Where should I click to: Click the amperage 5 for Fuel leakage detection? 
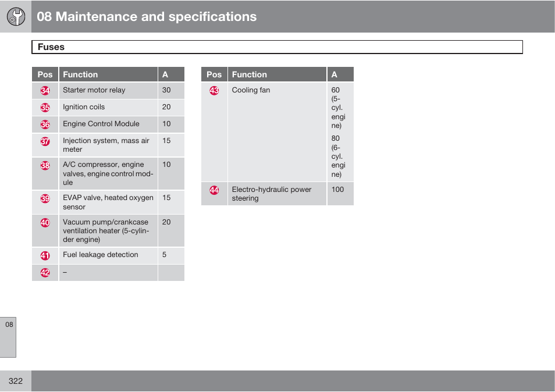[x=164, y=255]
